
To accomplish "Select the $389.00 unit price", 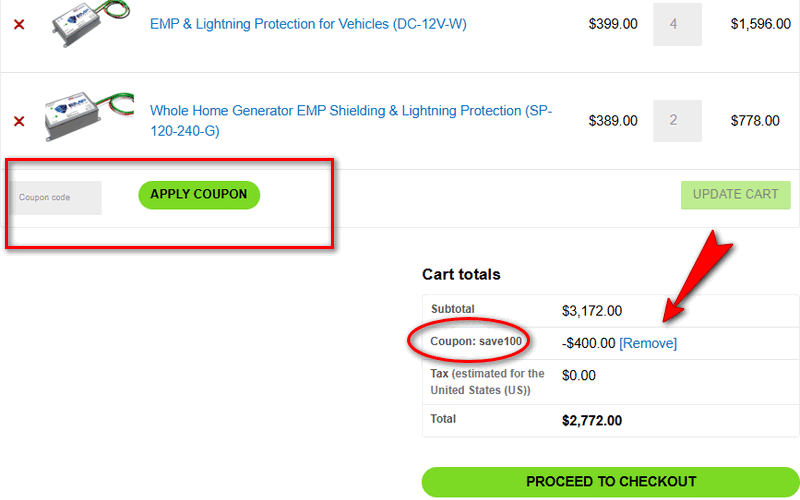I will [x=613, y=121].
